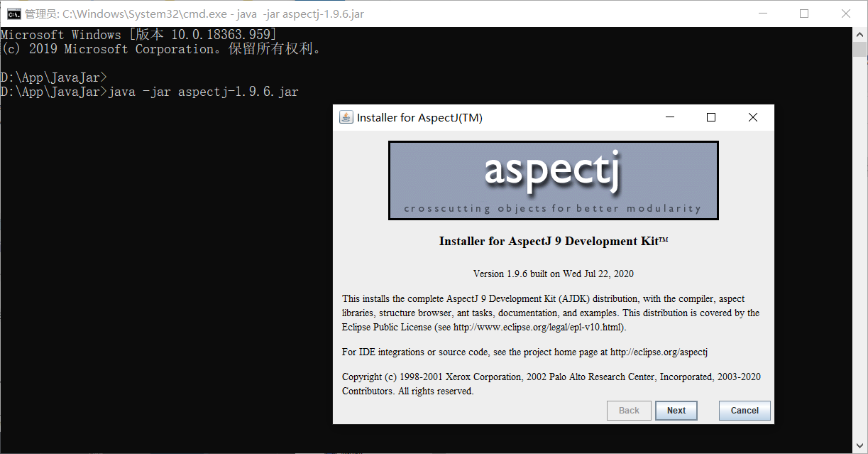Select the aspectj logo banner image
The image size is (868, 454).
(553, 180)
